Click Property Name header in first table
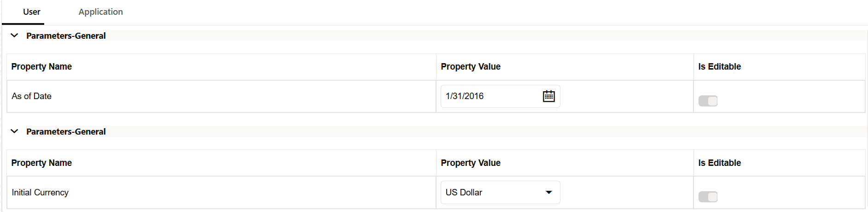This screenshot has height=212, width=868. [41, 66]
